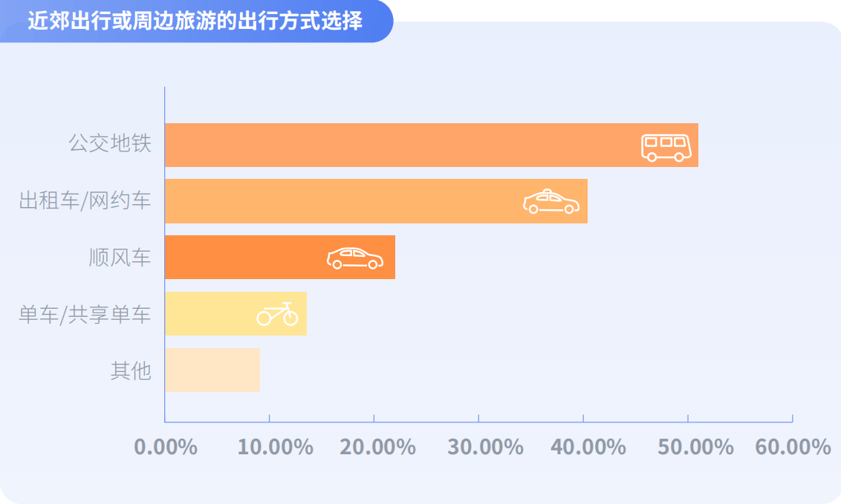Click the 出租车/网约车 category label
This screenshot has height=504, width=841.
click(85, 200)
